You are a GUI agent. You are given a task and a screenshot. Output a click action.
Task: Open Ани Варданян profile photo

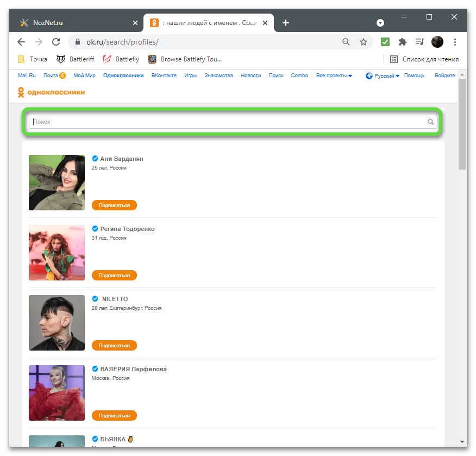coord(57,183)
